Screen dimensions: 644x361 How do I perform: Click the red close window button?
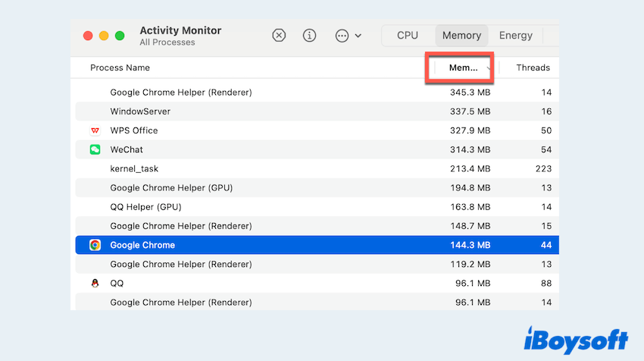[88, 36]
